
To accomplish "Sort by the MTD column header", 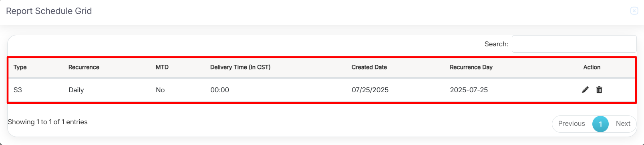I will (x=162, y=67).
